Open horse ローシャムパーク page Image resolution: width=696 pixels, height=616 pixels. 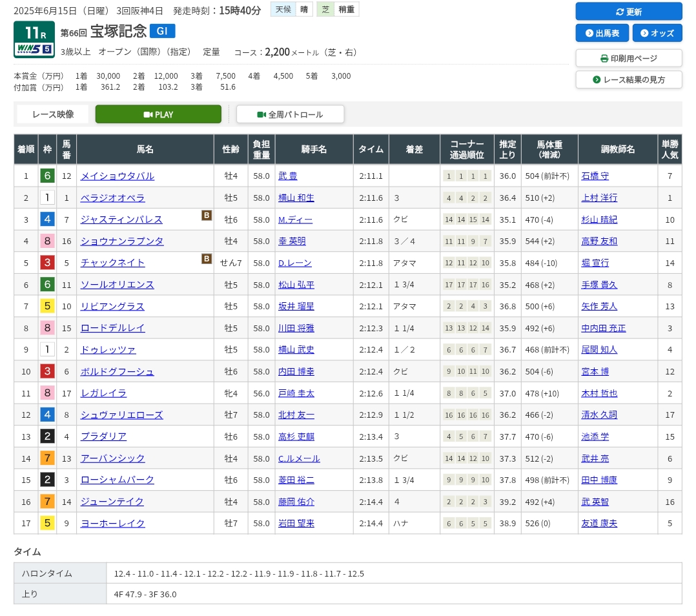(x=118, y=480)
